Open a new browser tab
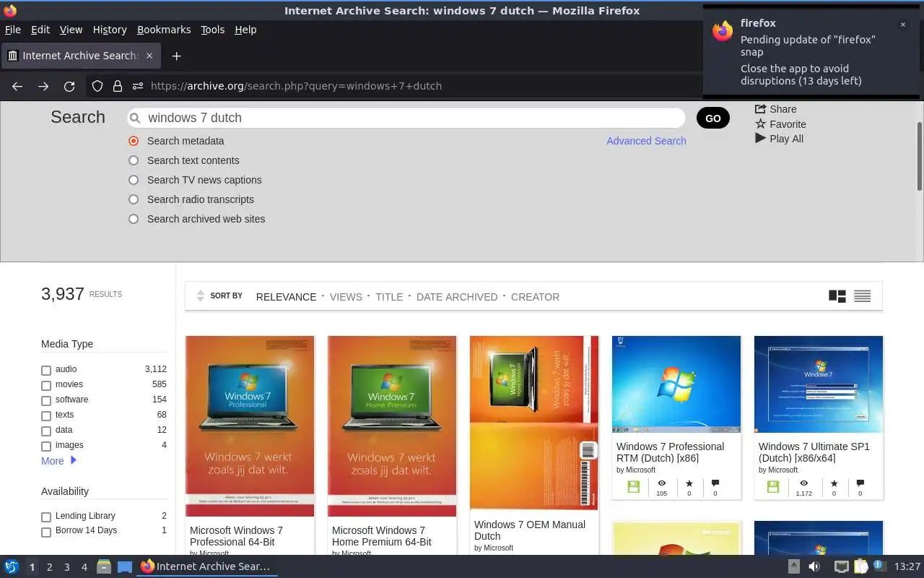The width and height of the screenshot is (924, 578). tap(176, 56)
